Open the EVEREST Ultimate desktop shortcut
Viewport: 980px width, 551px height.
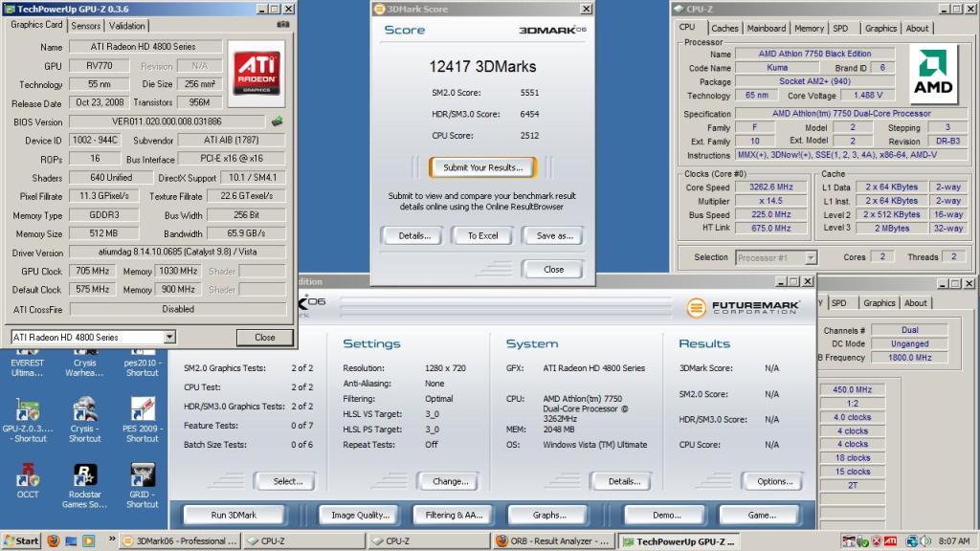[x=27, y=363]
